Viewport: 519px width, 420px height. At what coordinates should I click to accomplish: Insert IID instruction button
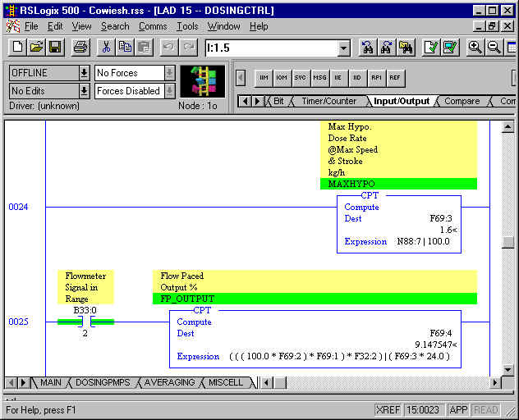pyautogui.click(x=357, y=78)
